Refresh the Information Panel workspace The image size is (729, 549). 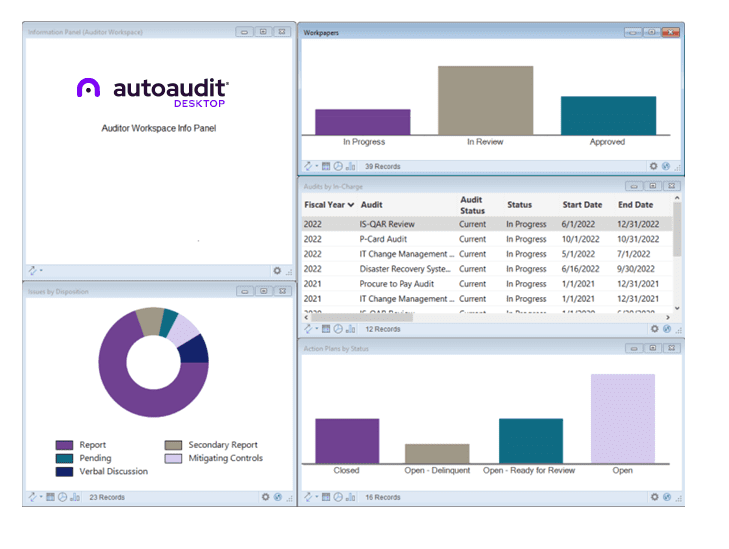click(x=32, y=270)
